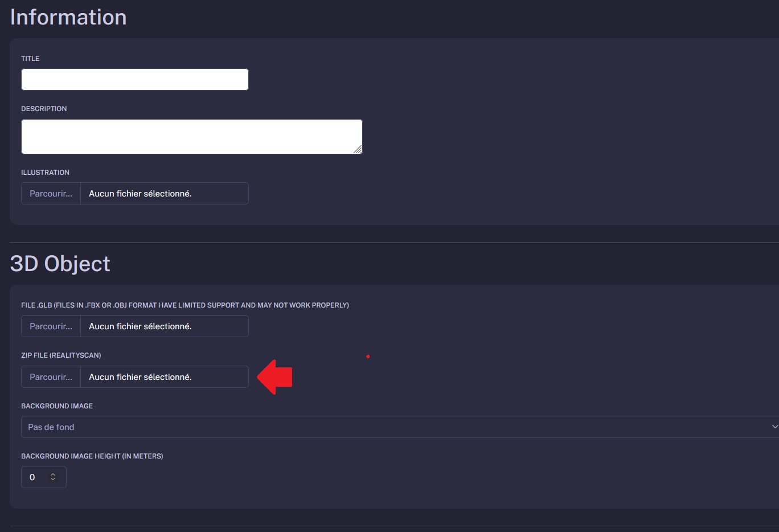
Task: Click the chevron on background image dropdown
Action: pyautogui.click(x=774, y=427)
